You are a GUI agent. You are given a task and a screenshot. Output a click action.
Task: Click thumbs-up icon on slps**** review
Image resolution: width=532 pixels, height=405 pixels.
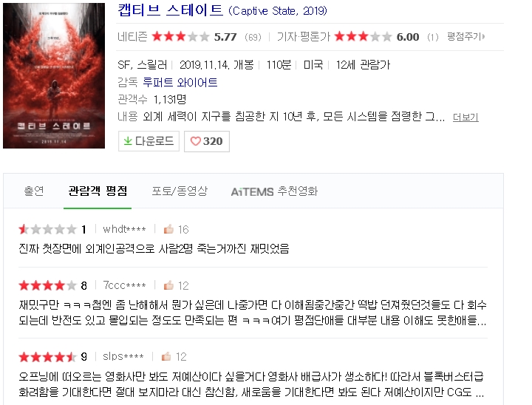[x=166, y=356]
